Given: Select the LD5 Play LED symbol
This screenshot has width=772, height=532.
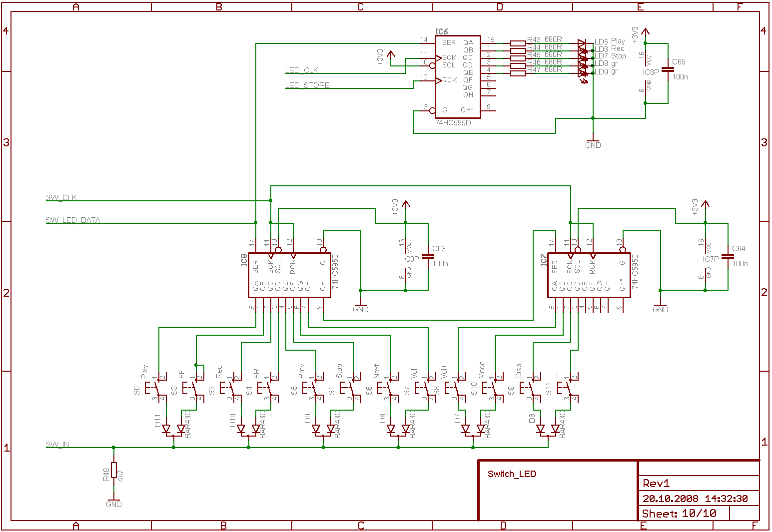Looking at the screenshot, I should coord(583,43).
